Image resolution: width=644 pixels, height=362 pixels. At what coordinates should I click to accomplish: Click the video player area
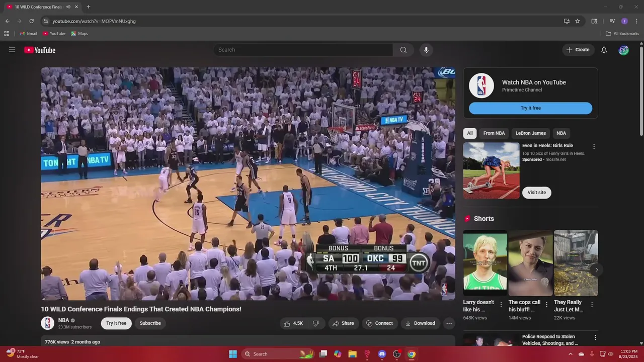(248, 184)
